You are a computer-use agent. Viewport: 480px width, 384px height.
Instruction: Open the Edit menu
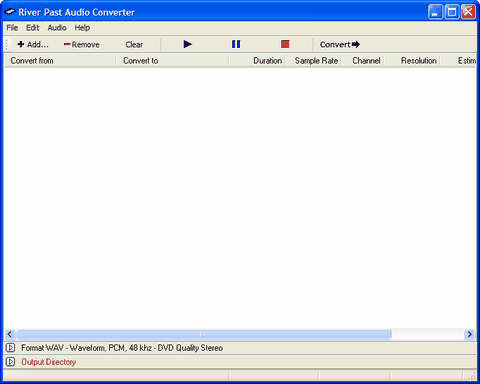(33, 28)
